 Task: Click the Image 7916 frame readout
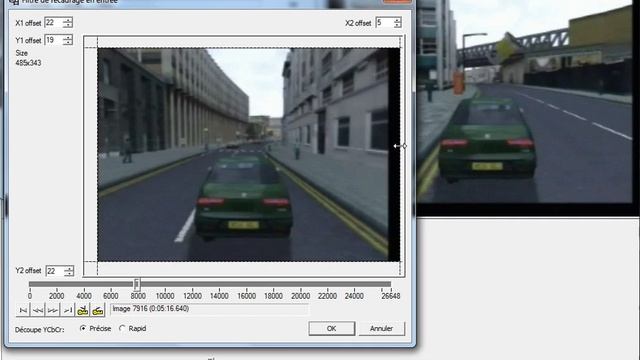(x=209, y=309)
